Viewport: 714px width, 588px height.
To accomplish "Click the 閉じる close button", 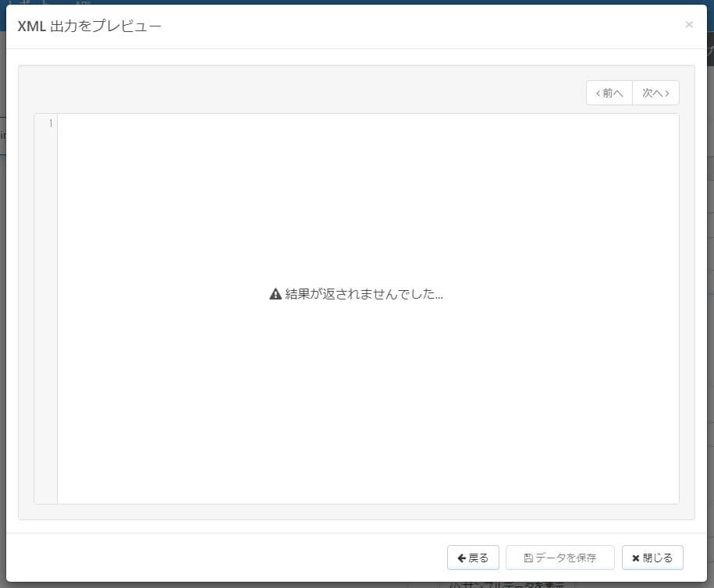I will (x=652, y=558).
